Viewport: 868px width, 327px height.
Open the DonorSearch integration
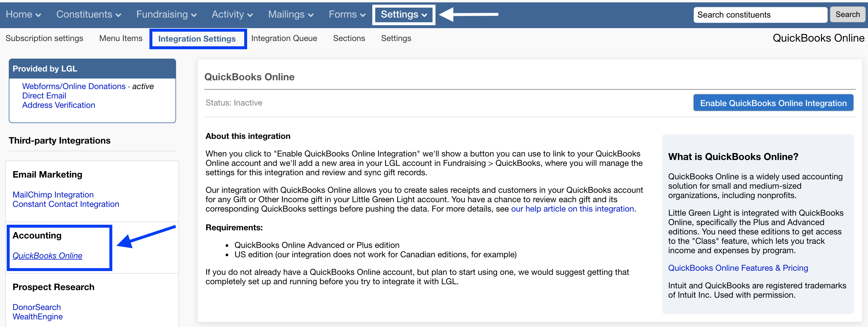tap(36, 307)
